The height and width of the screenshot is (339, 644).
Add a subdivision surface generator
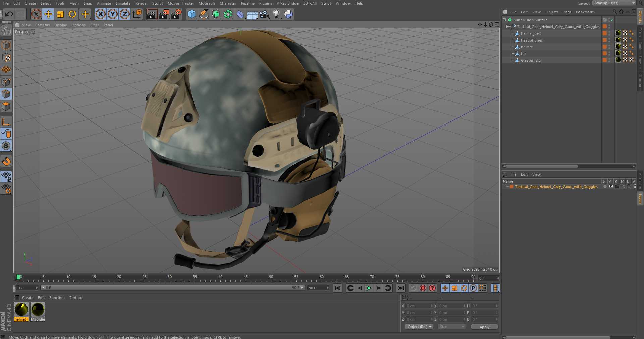pos(216,14)
